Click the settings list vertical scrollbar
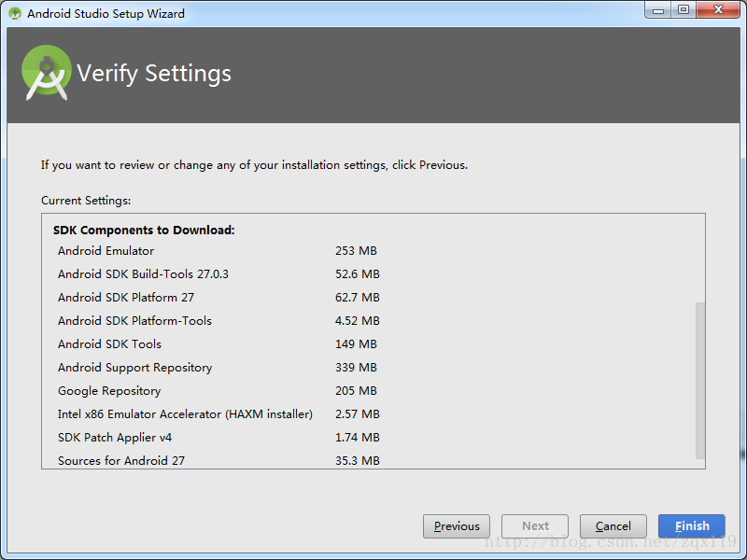The width and height of the screenshot is (747, 560). 699,380
